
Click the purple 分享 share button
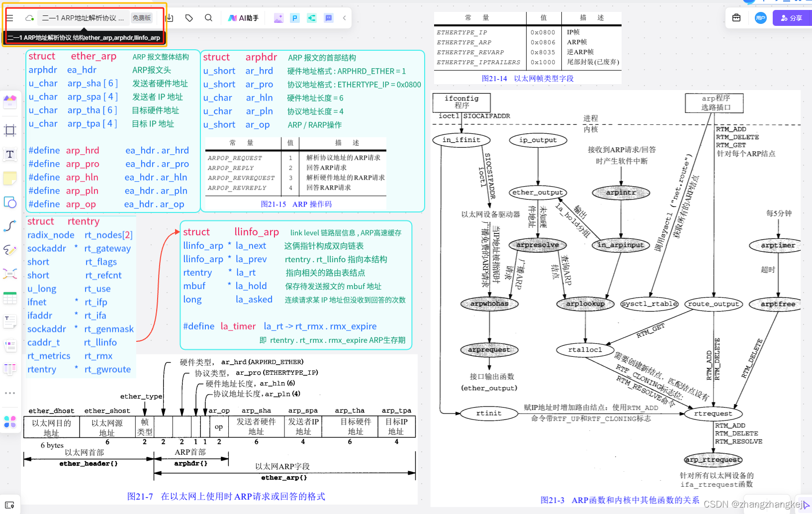792,18
